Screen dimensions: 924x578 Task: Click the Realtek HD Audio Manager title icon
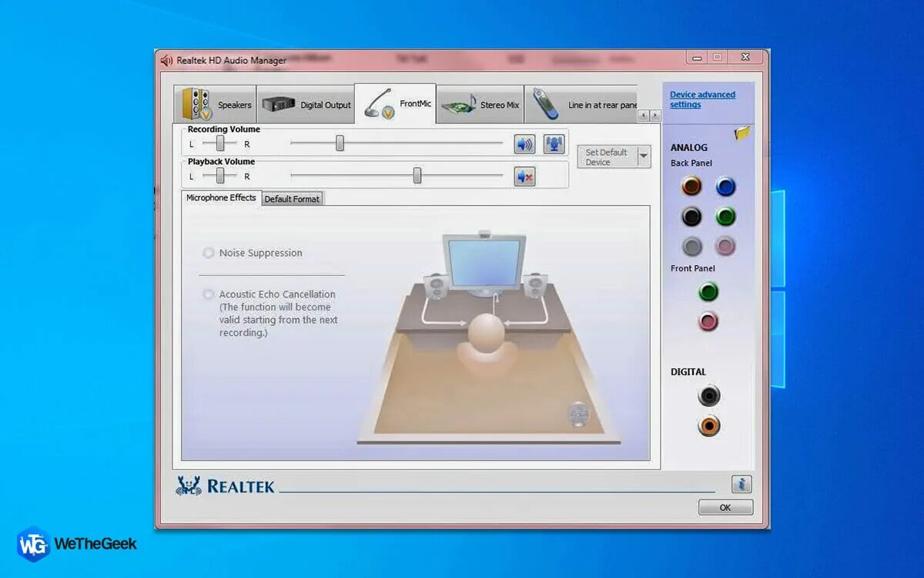point(166,60)
